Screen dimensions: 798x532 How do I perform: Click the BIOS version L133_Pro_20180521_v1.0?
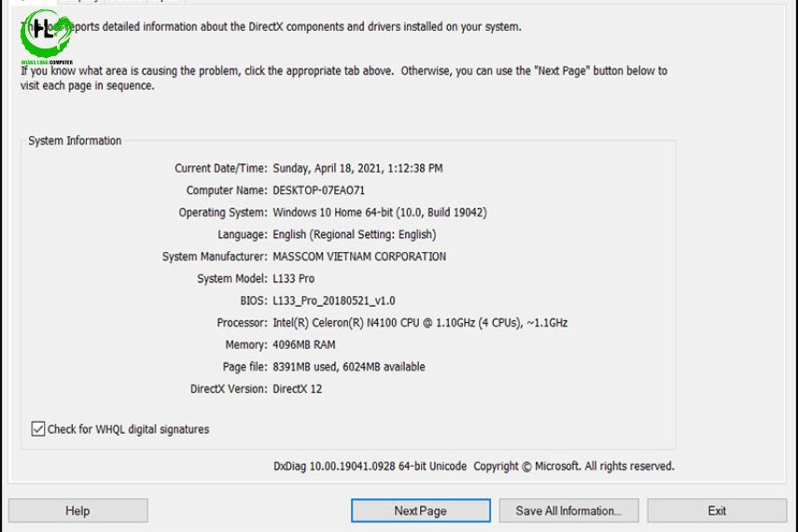click(333, 301)
